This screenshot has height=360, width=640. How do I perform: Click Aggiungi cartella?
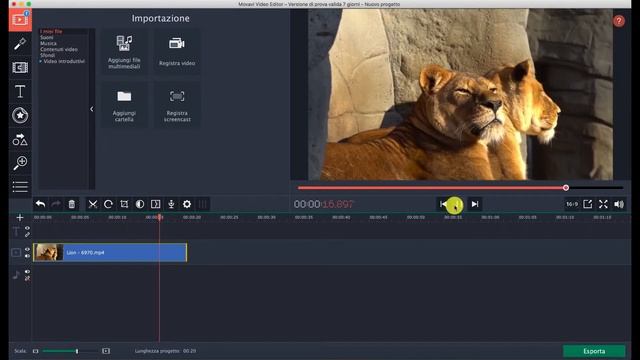pyautogui.click(x=124, y=106)
